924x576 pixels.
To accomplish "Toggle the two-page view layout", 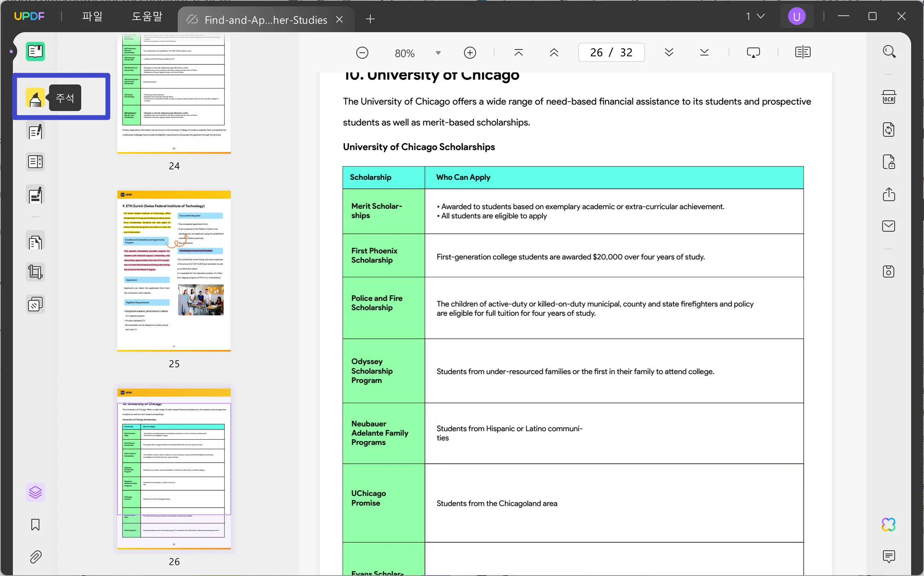I will tap(803, 53).
